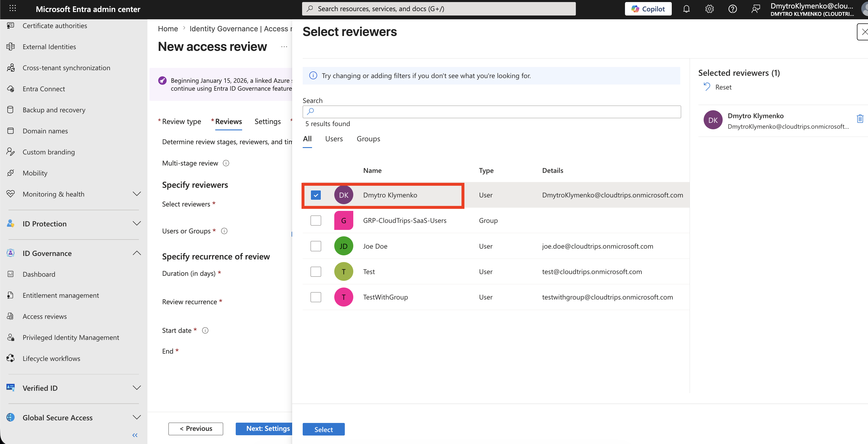Collapse ID Governance section
This screenshot has width=868, height=444.
(x=137, y=253)
